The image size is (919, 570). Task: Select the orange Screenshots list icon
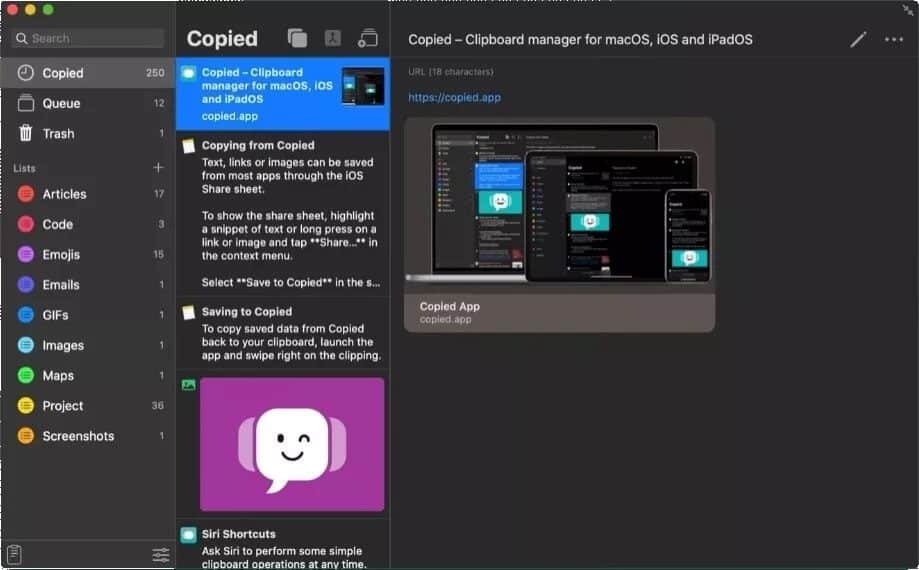tap(26, 436)
